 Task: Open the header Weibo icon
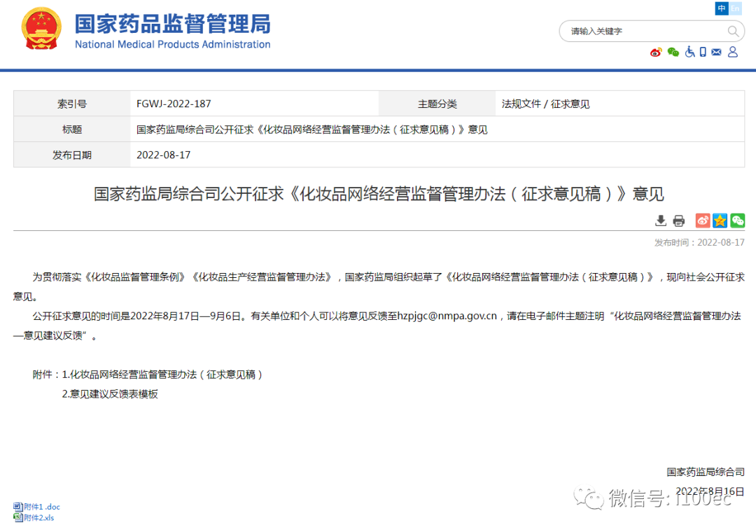coord(656,52)
